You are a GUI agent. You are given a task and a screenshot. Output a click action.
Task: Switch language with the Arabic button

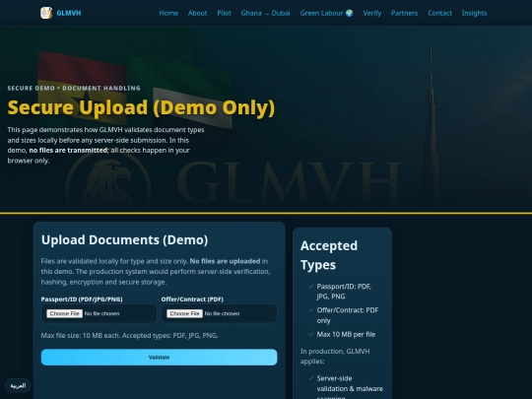pyautogui.click(x=18, y=386)
